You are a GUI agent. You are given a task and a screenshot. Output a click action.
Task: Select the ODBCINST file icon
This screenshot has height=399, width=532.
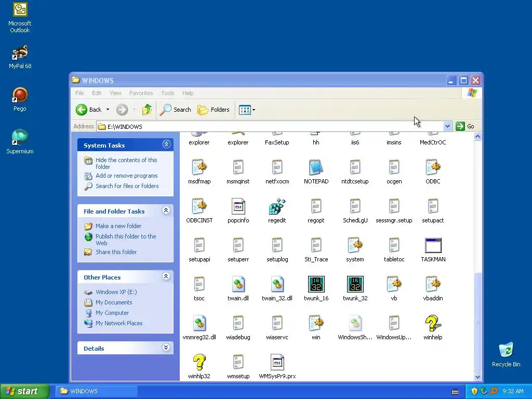point(199,207)
